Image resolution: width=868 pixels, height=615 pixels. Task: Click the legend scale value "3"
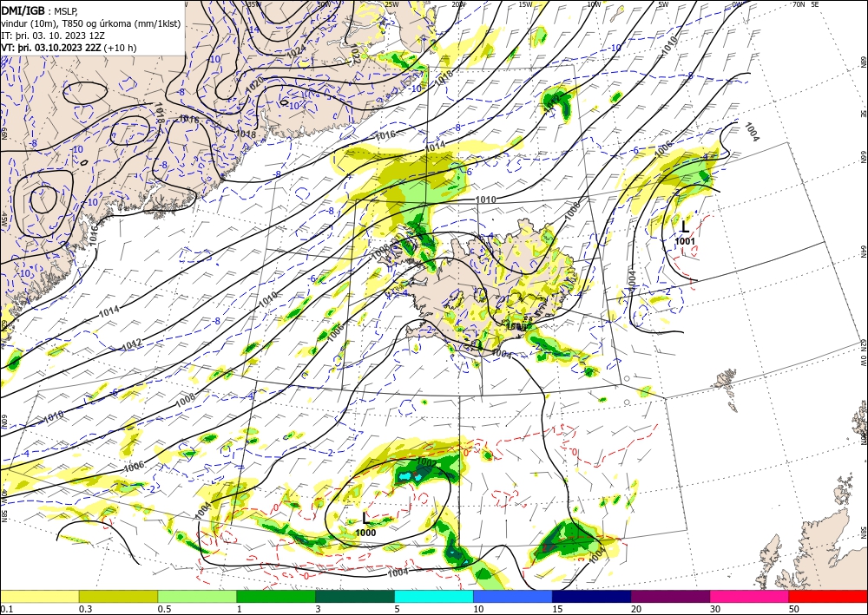(319, 609)
